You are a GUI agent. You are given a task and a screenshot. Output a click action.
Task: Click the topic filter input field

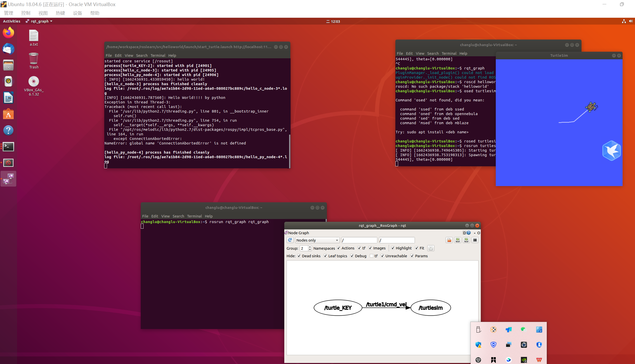point(397,240)
